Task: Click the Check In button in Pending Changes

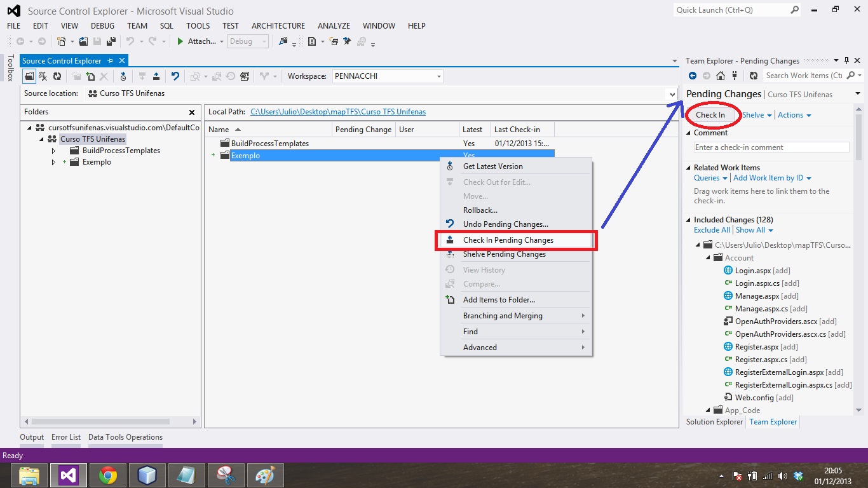Action: 710,115
